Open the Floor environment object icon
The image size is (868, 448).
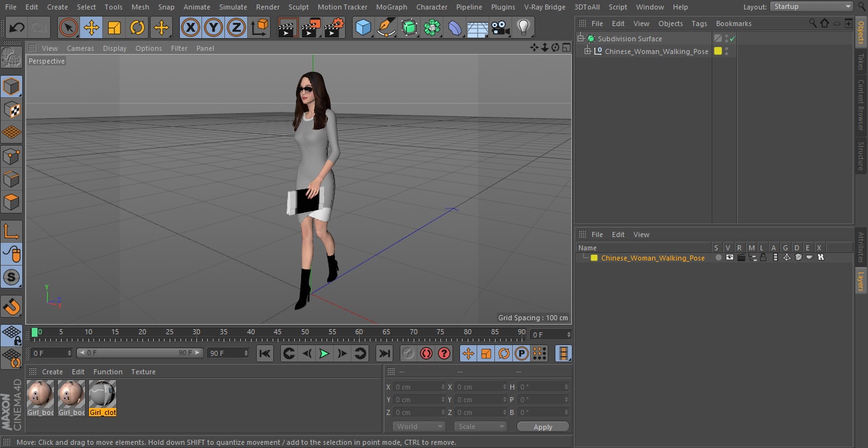click(x=478, y=28)
